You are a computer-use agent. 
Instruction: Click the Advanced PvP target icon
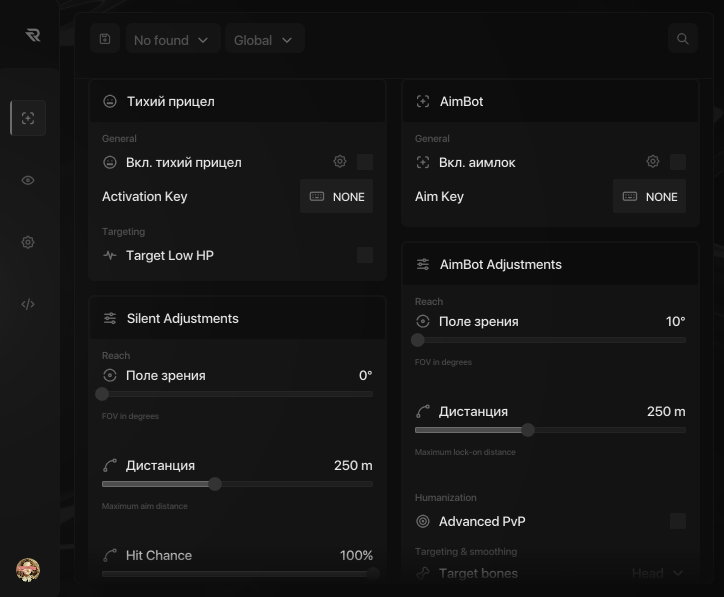pyautogui.click(x=423, y=521)
